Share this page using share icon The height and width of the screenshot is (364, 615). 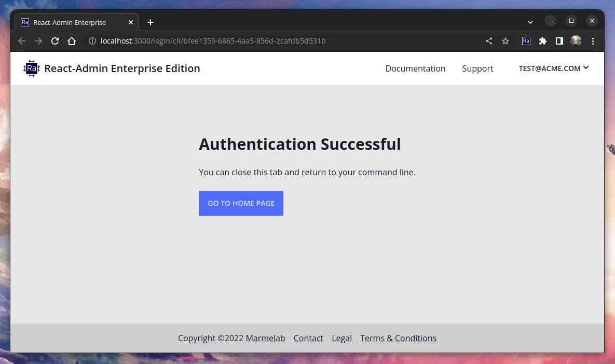[489, 41]
